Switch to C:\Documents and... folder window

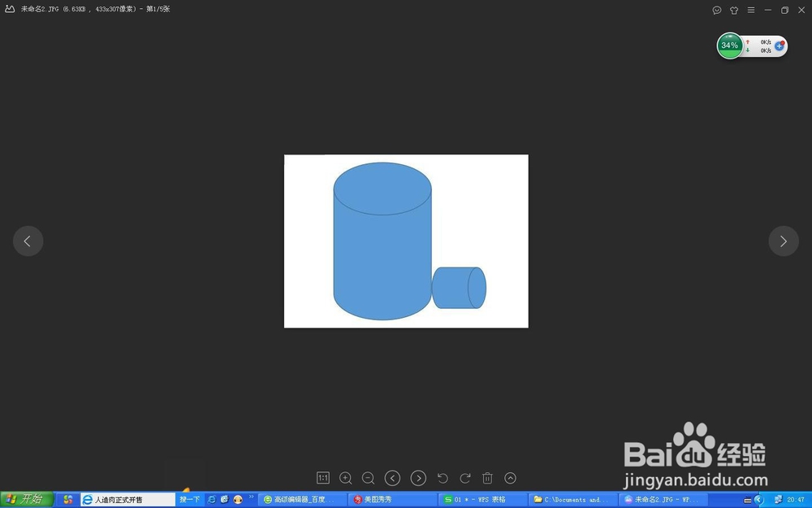[x=572, y=500]
